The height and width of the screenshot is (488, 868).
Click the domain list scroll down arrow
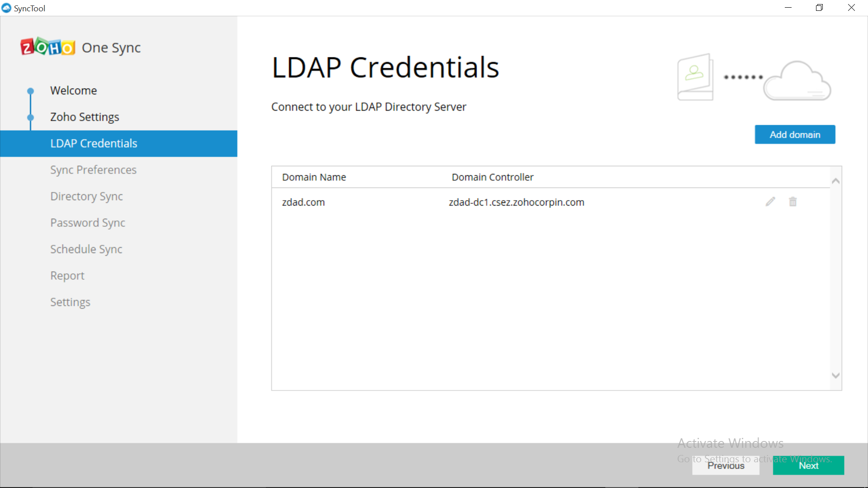tap(836, 375)
